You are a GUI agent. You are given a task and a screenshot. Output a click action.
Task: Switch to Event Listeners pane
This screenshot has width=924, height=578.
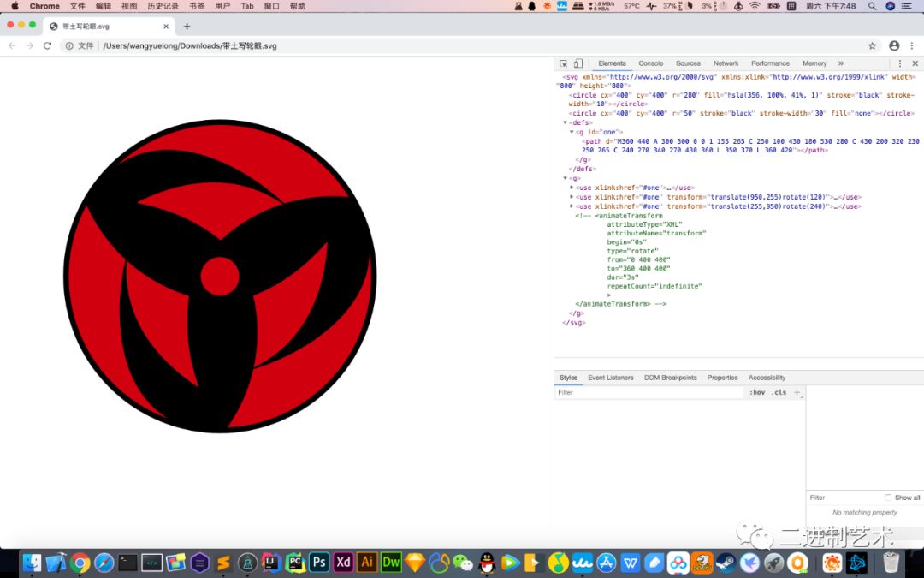pos(611,378)
